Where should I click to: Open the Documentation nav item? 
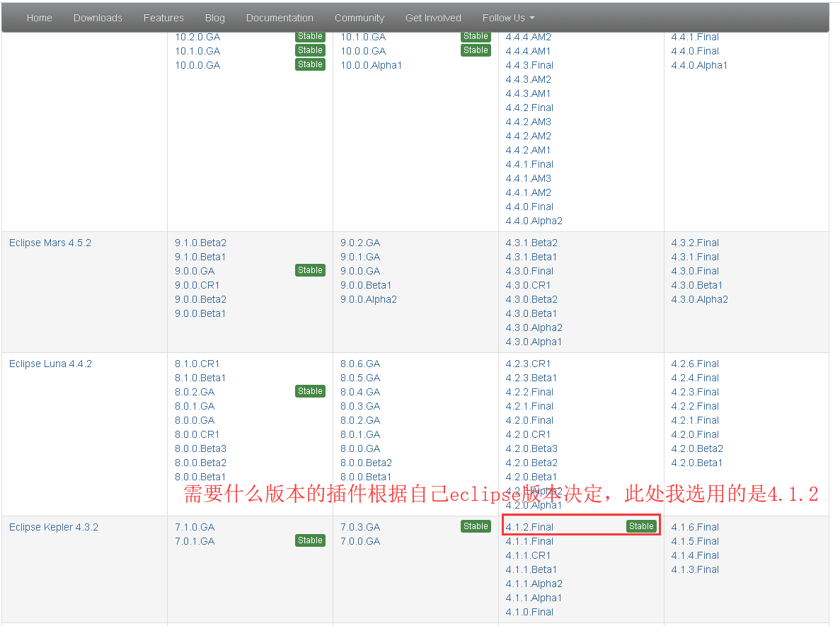[x=280, y=18]
